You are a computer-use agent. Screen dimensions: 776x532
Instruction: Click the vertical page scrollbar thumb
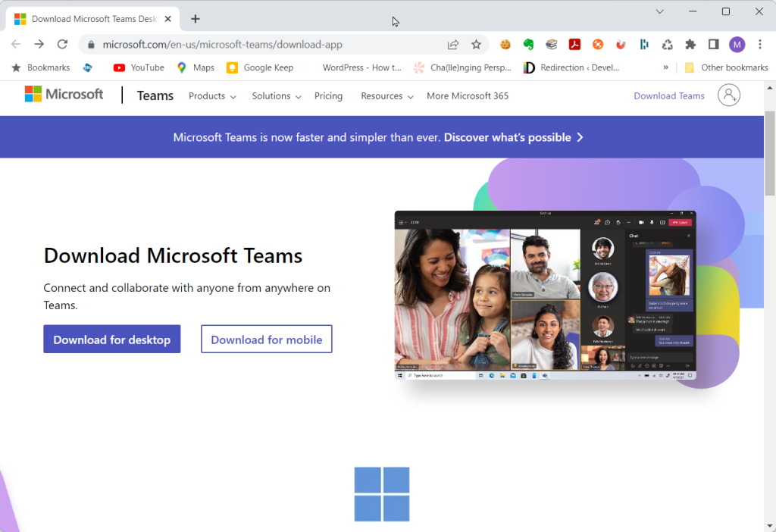click(x=770, y=153)
